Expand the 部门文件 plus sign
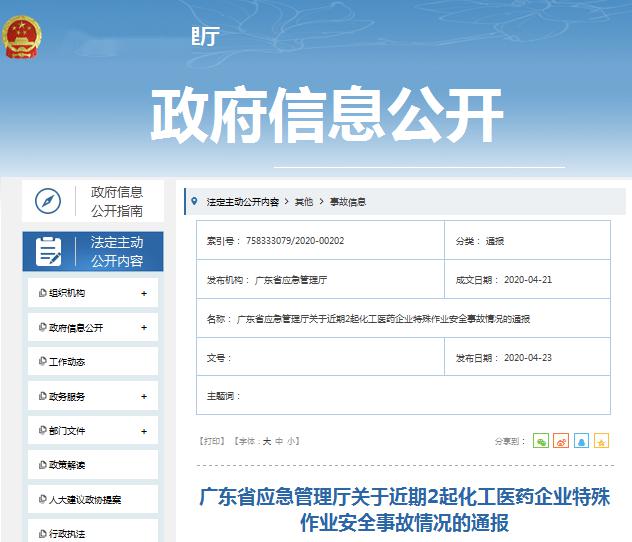 (x=144, y=431)
